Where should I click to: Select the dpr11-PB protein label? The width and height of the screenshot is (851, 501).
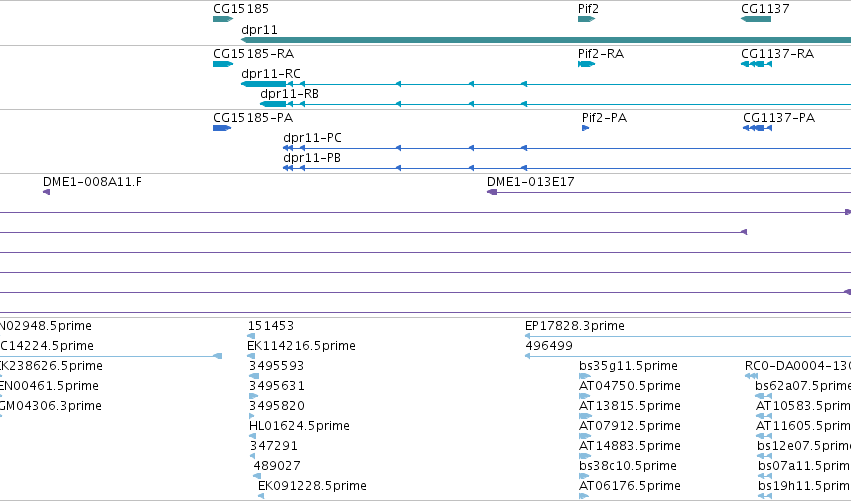click(x=312, y=158)
